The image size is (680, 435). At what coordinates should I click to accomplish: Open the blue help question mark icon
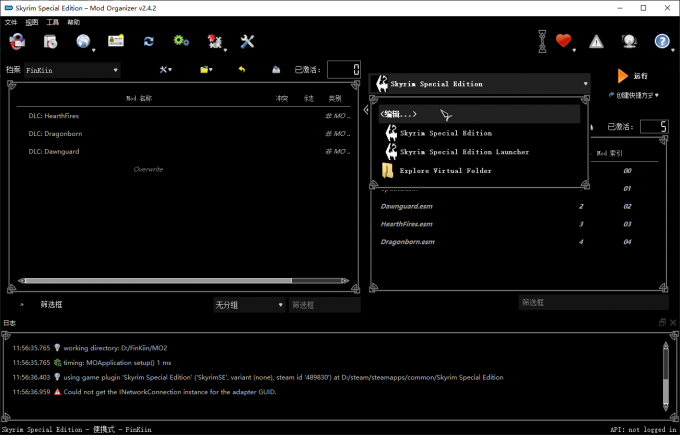(662, 41)
